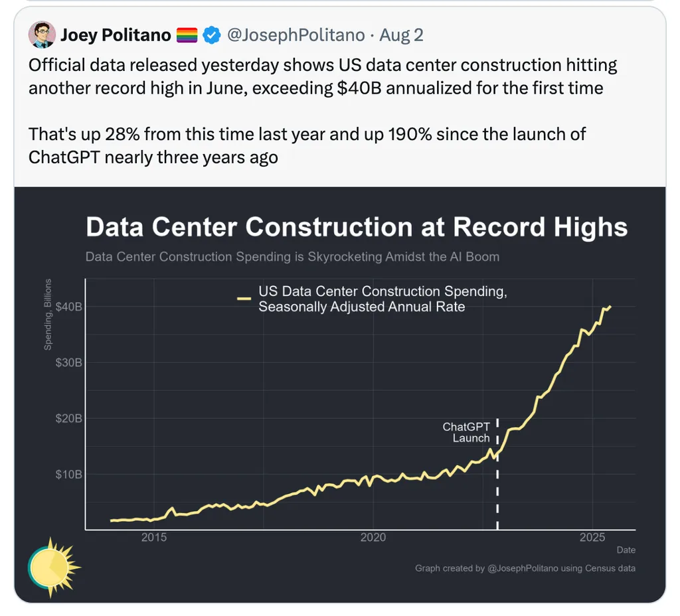Click Joey Politano's profile avatar

pyautogui.click(x=42, y=35)
